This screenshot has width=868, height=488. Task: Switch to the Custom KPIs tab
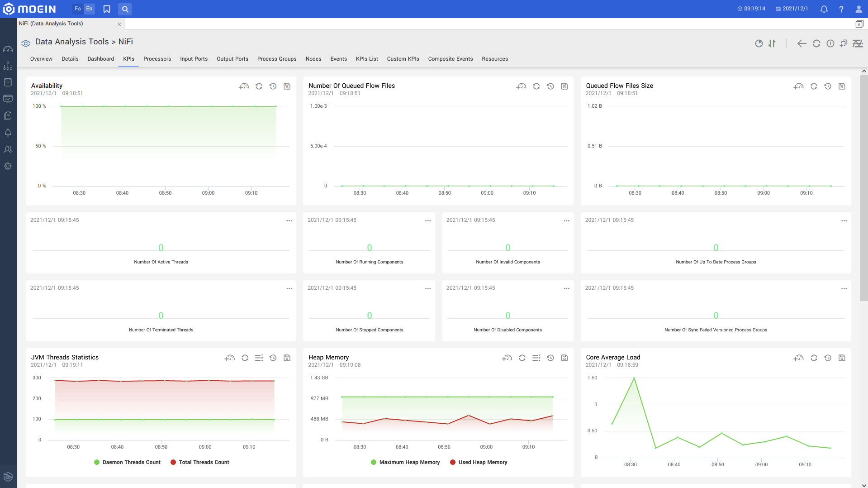coord(403,59)
